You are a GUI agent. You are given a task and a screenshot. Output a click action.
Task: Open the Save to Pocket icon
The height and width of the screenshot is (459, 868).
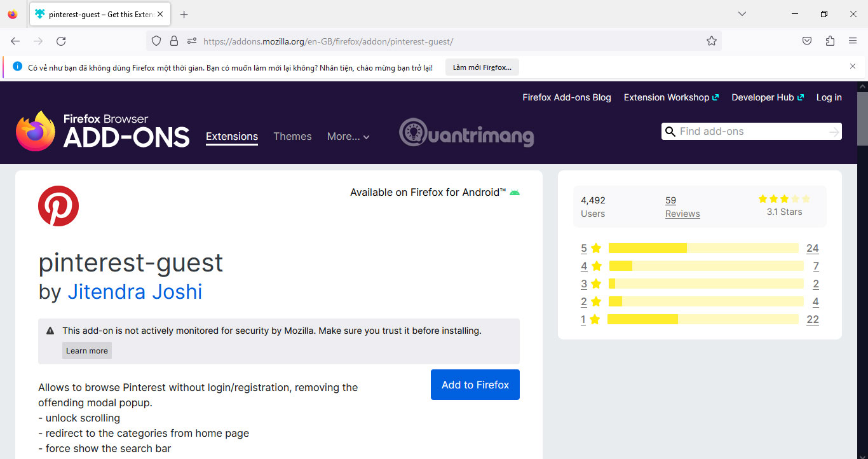(x=807, y=41)
